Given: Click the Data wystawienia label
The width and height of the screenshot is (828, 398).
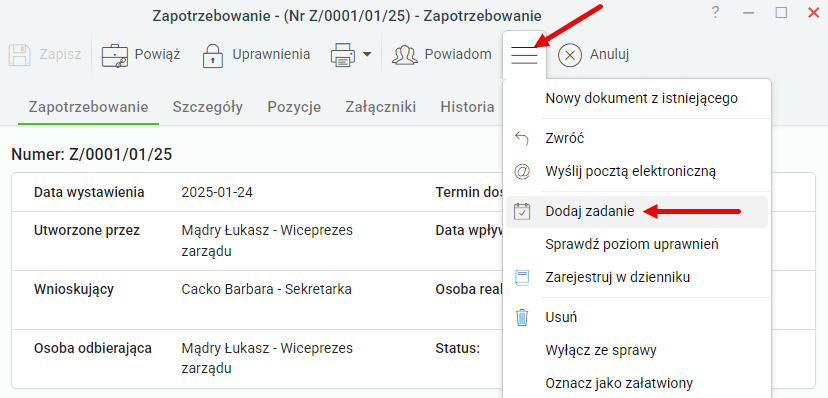Looking at the screenshot, I should click(x=89, y=192).
